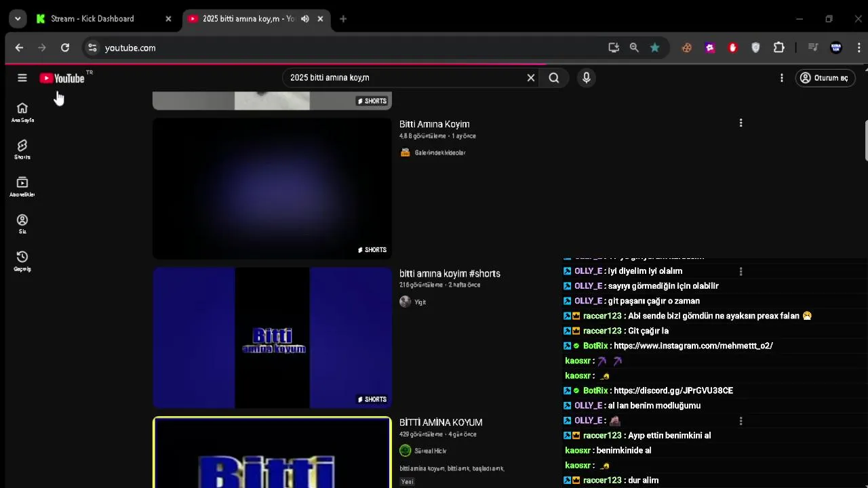The height and width of the screenshot is (488, 868).
Task: Click the page vertical scrollbar thumb
Action: pyautogui.click(x=866, y=140)
